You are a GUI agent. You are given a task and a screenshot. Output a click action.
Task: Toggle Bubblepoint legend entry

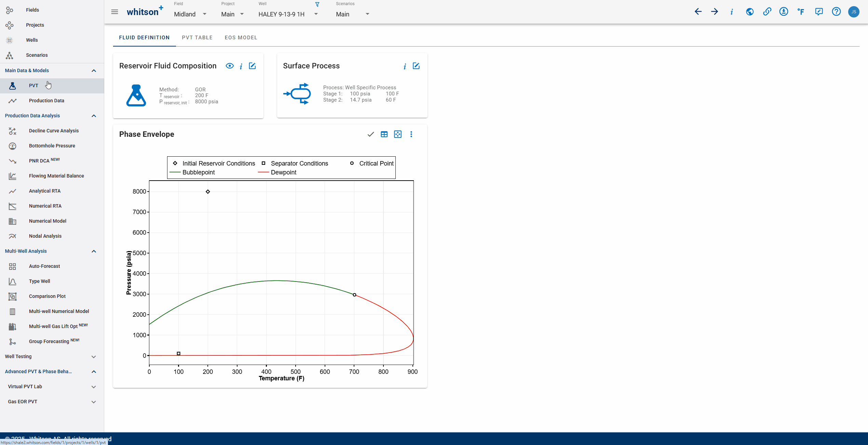click(192, 173)
